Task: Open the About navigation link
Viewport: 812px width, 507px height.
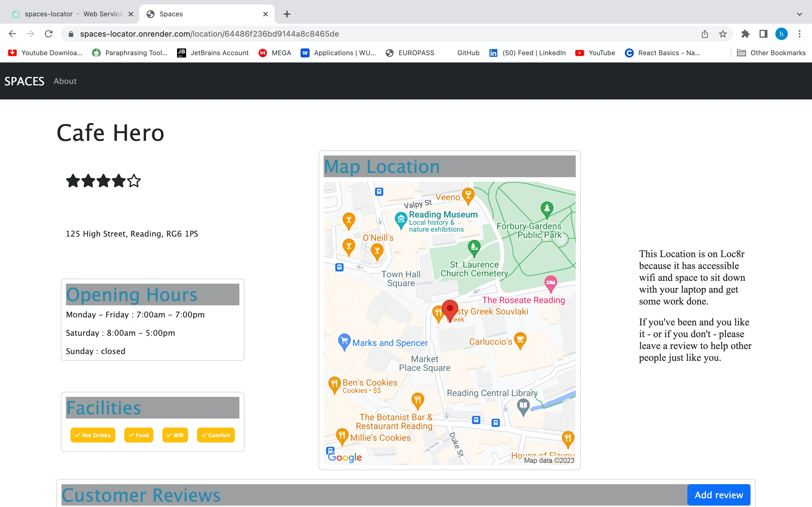Action: [65, 81]
